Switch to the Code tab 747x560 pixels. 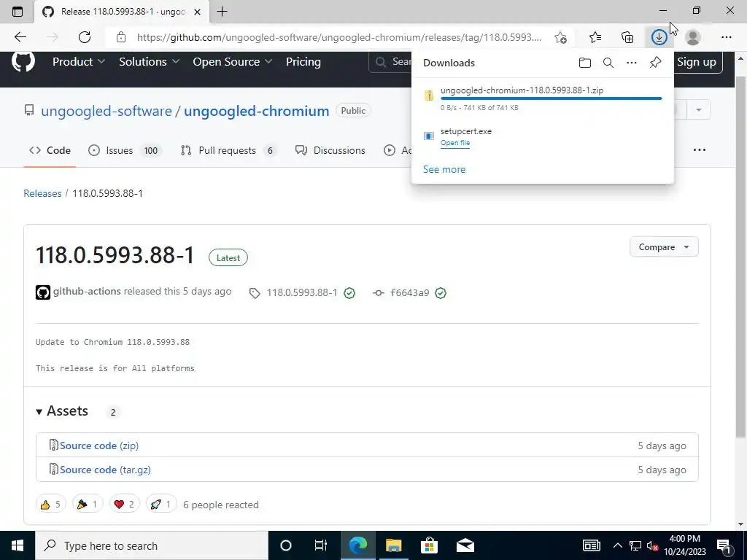coord(50,150)
